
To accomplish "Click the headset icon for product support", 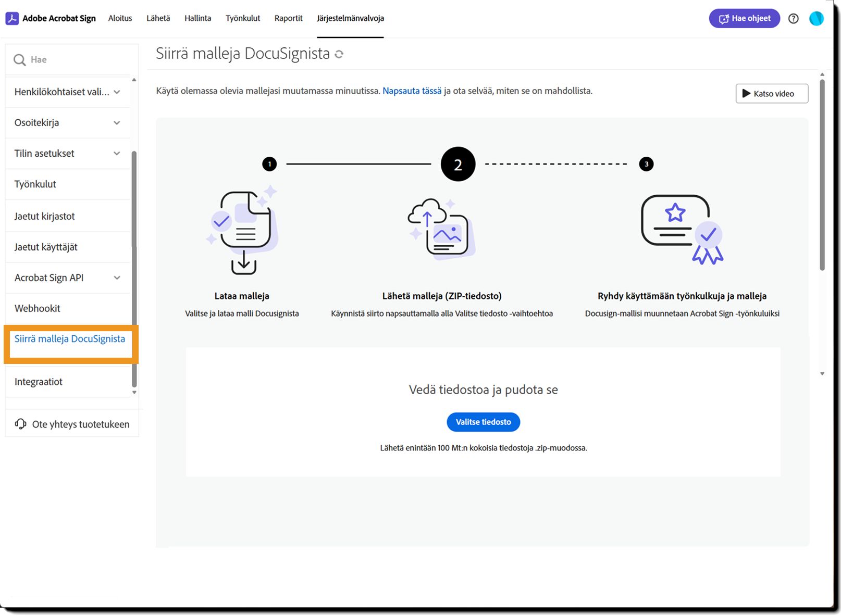I will [x=20, y=424].
